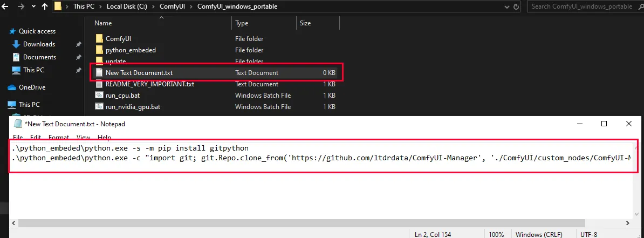
Task: Select the ComfyUI folder name
Action: coord(118,39)
